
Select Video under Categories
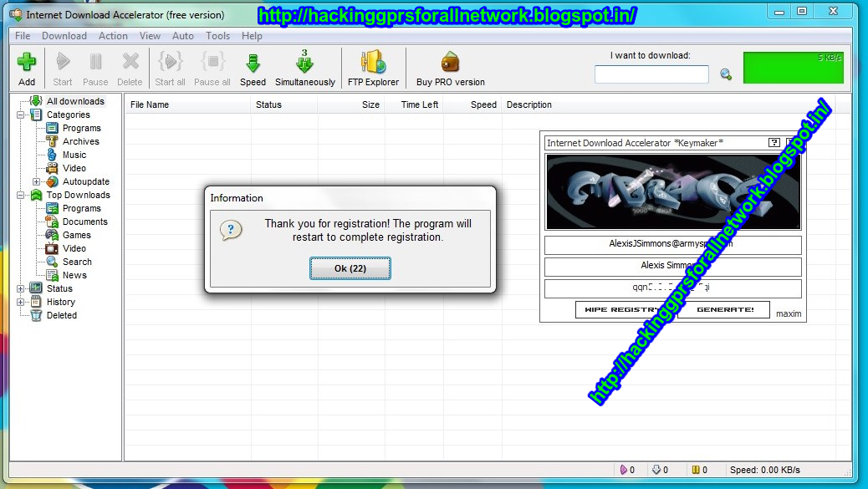point(74,168)
